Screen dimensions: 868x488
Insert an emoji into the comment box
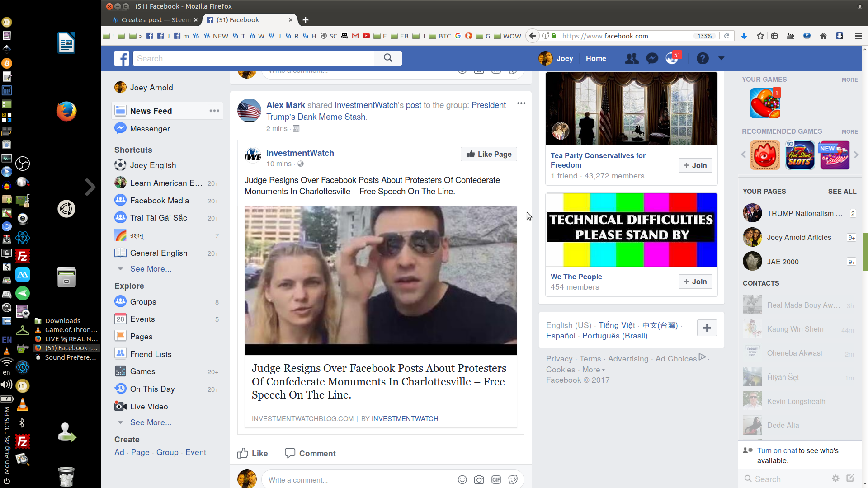[462, 480]
